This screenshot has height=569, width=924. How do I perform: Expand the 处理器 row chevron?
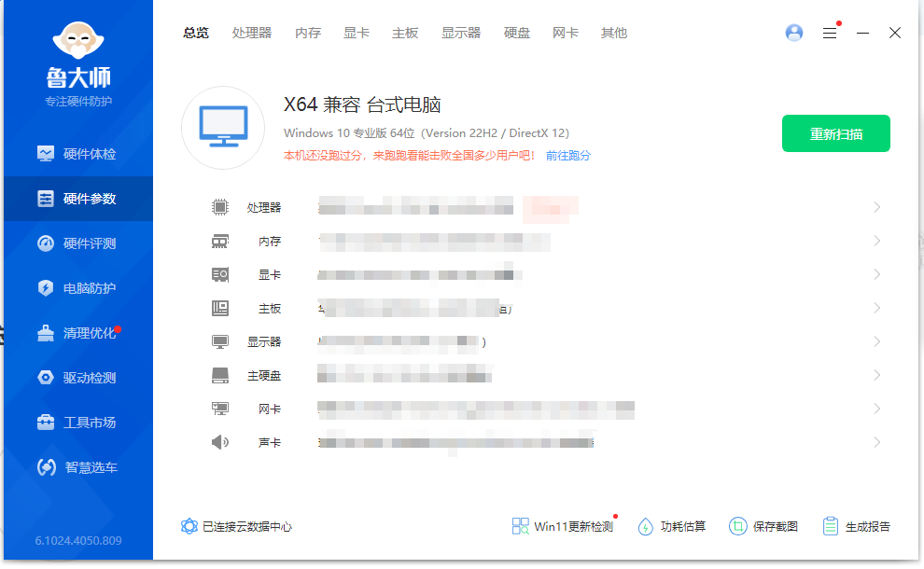coord(876,207)
